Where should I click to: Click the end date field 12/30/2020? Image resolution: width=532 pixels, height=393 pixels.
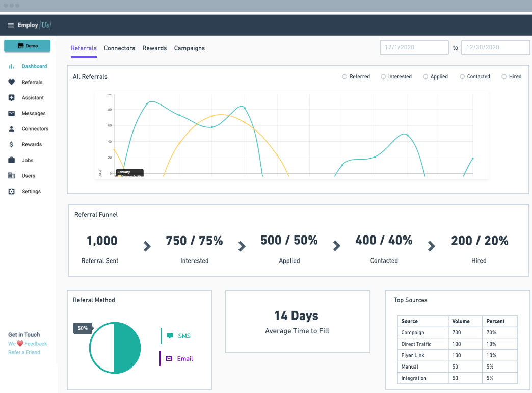tap(495, 47)
